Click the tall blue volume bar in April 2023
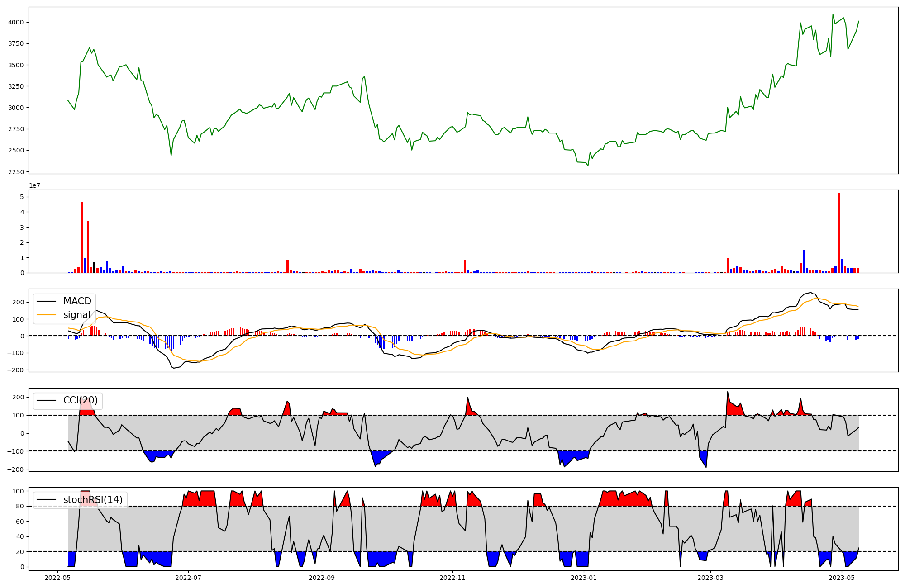This screenshot has height=588, width=905. pos(804,261)
